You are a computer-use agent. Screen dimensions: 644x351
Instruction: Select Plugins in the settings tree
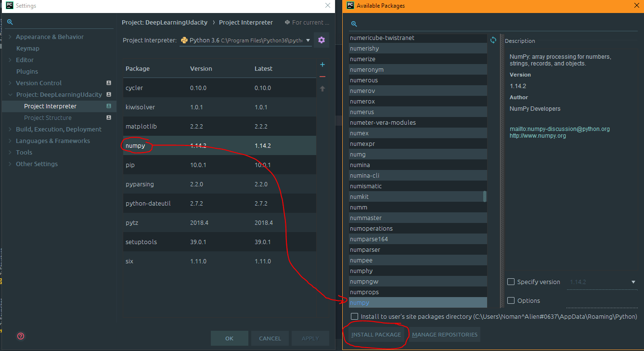point(27,71)
